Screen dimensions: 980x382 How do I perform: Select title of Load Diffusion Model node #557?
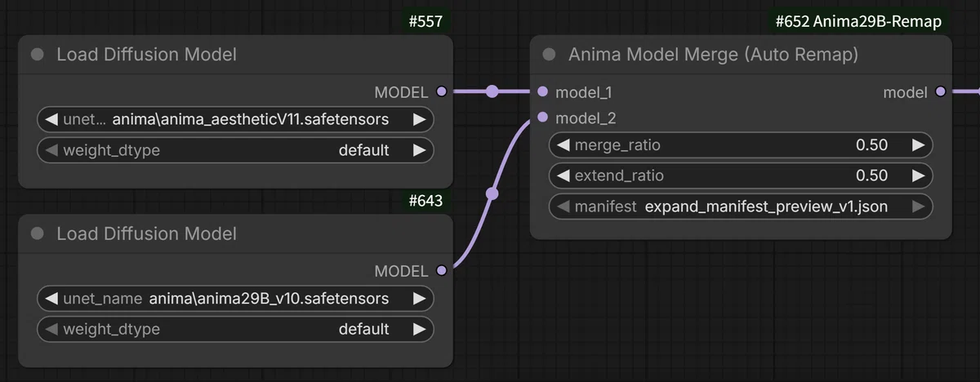pyautogui.click(x=146, y=55)
